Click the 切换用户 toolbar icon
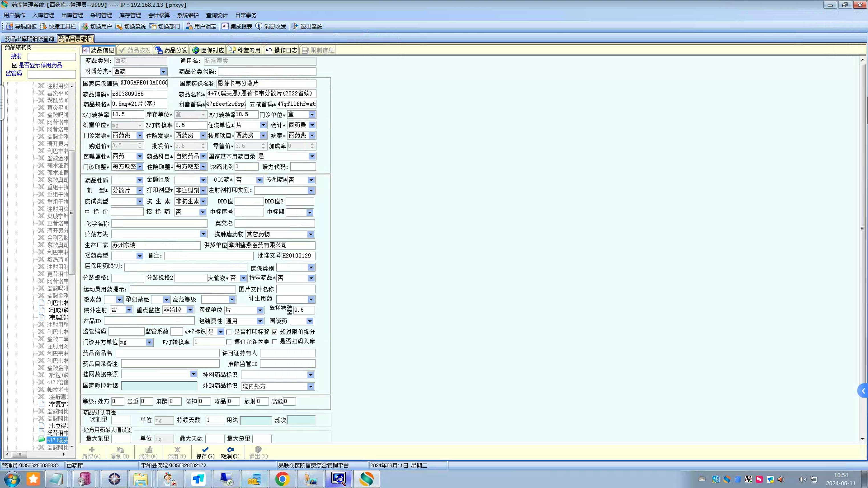Viewport: 868px width, 488px height. 85,26
